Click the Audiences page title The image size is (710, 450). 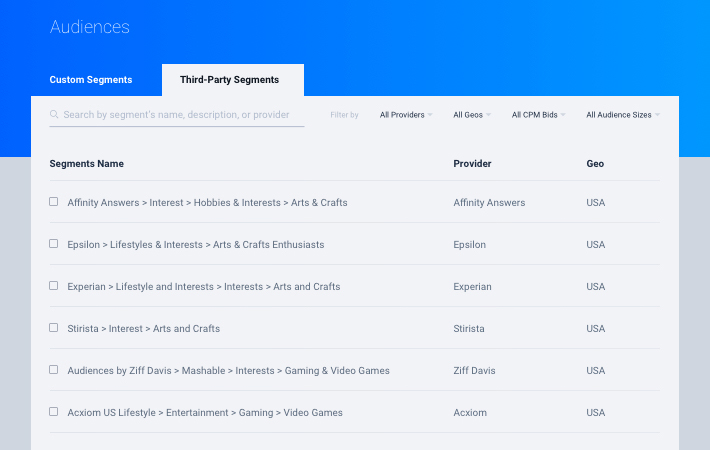coord(90,27)
